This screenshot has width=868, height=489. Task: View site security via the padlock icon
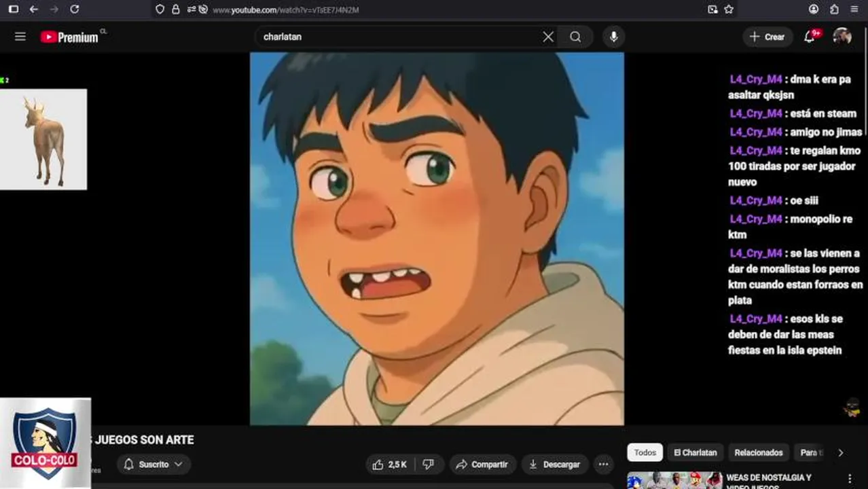point(176,10)
